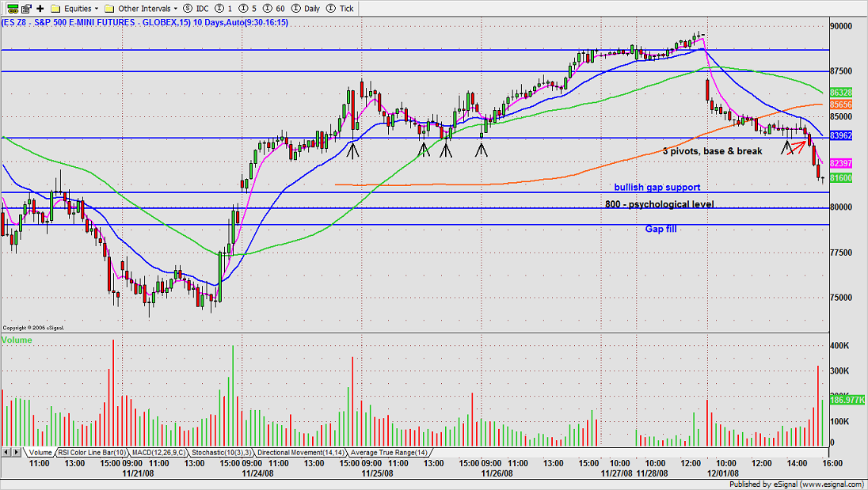Image resolution: width=868 pixels, height=490 pixels.
Task: Click the ES Z8 chart title text
Action: point(144,23)
